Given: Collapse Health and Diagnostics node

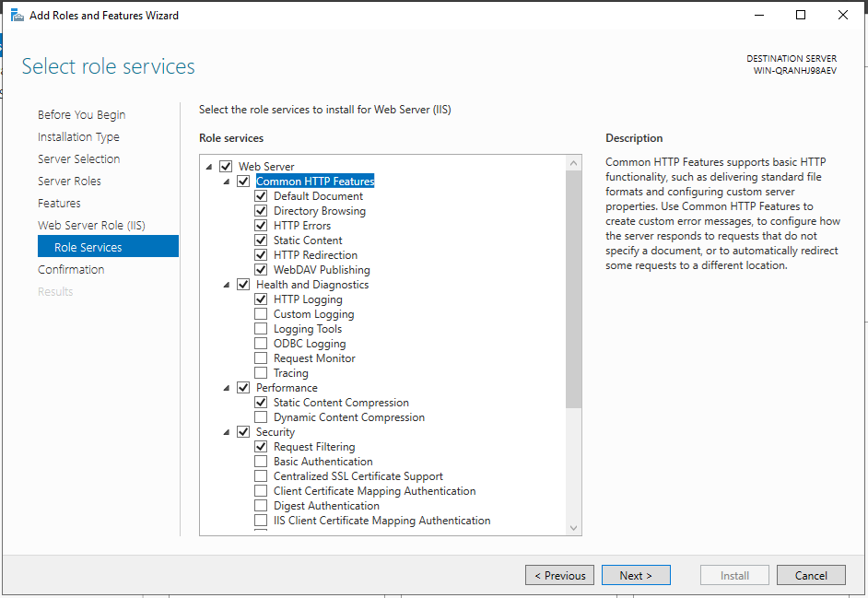Looking at the screenshot, I should pyautogui.click(x=226, y=285).
